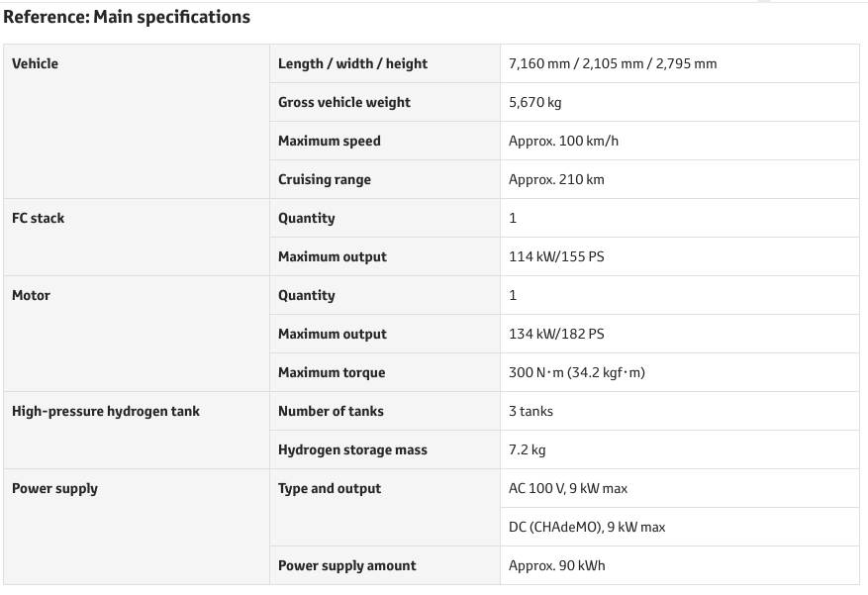Click the "Reference: Main specifications" heading
The height and width of the screenshot is (595, 868).
(x=127, y=17)
